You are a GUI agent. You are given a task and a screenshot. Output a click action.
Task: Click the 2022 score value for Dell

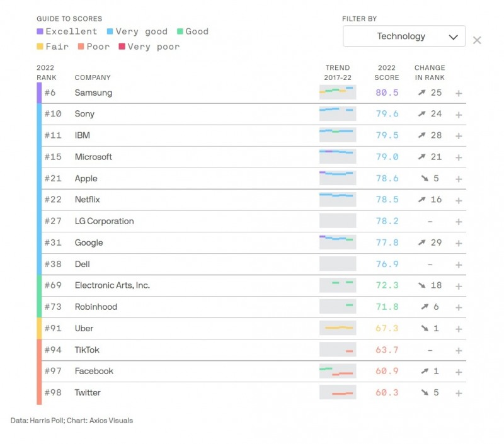(x=386, y=264)
